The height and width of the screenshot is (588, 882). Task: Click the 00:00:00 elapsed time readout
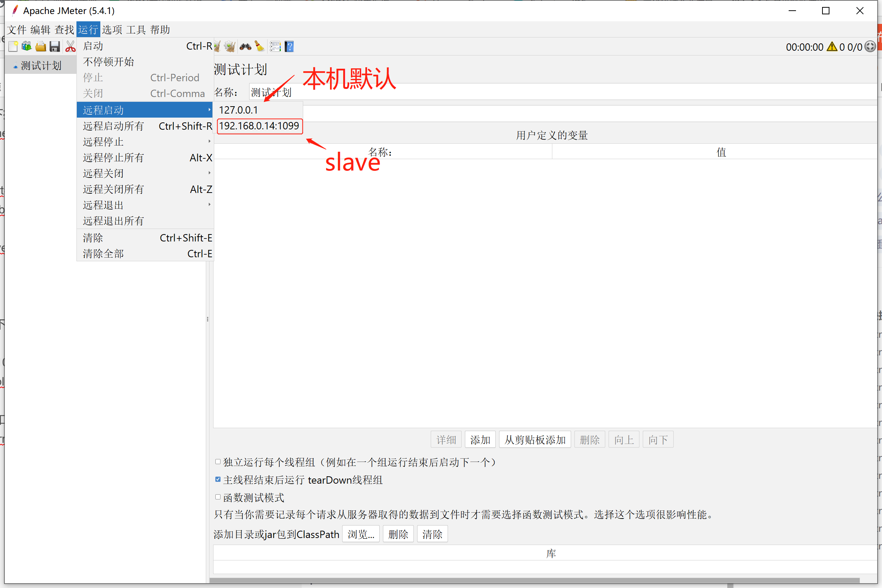tap(804, 47)
